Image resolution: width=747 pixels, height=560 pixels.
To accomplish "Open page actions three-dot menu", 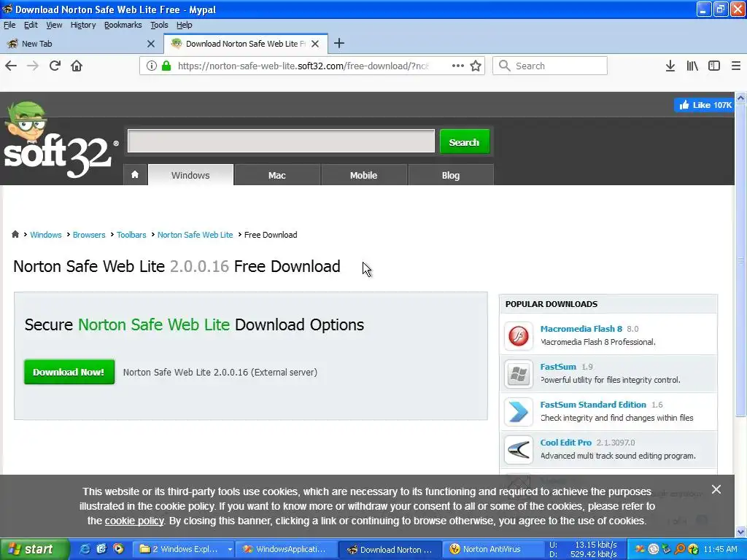I will pyautogui.click(x=458, y=66).
